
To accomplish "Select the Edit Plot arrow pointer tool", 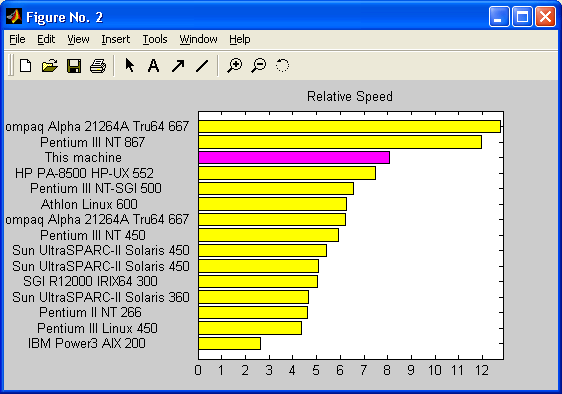I will 129,66.
